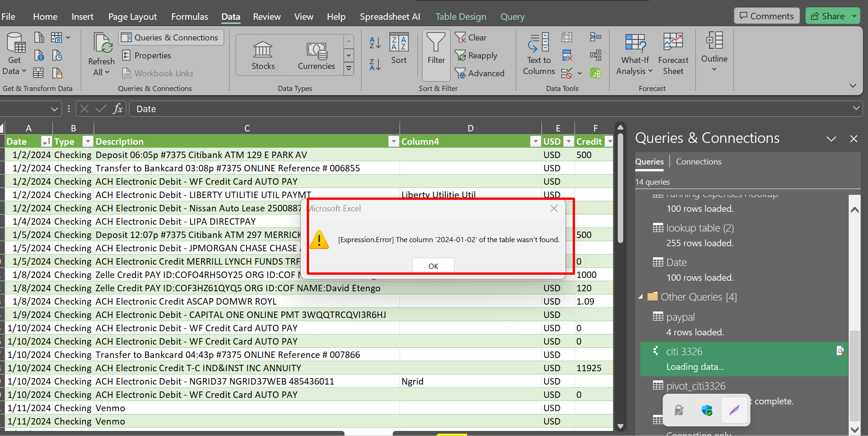Open the Credit column filter dropdown
868x436 pixels.
(609, 142)
